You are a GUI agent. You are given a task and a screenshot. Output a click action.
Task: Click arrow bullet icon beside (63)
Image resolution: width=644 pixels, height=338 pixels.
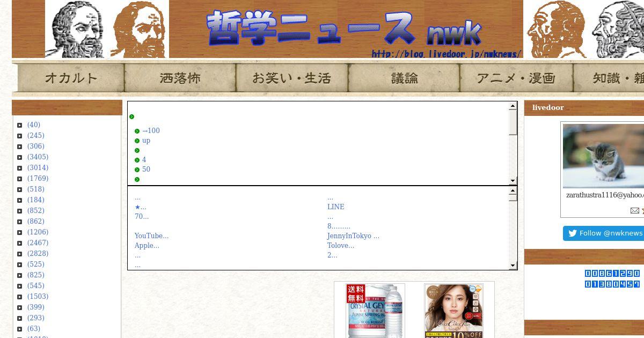20,329
